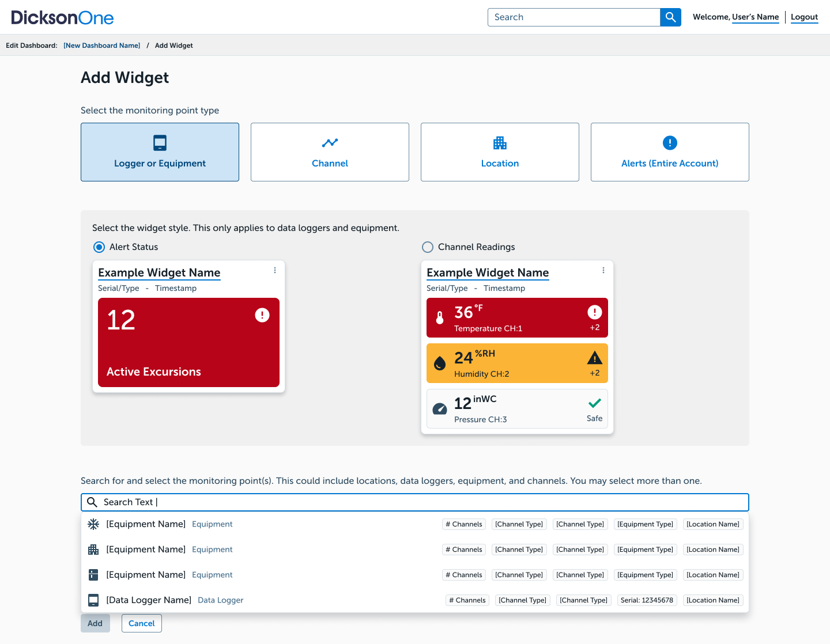
Task: Select the Logger or Equipment card
Action: click(x=160, y=152)
